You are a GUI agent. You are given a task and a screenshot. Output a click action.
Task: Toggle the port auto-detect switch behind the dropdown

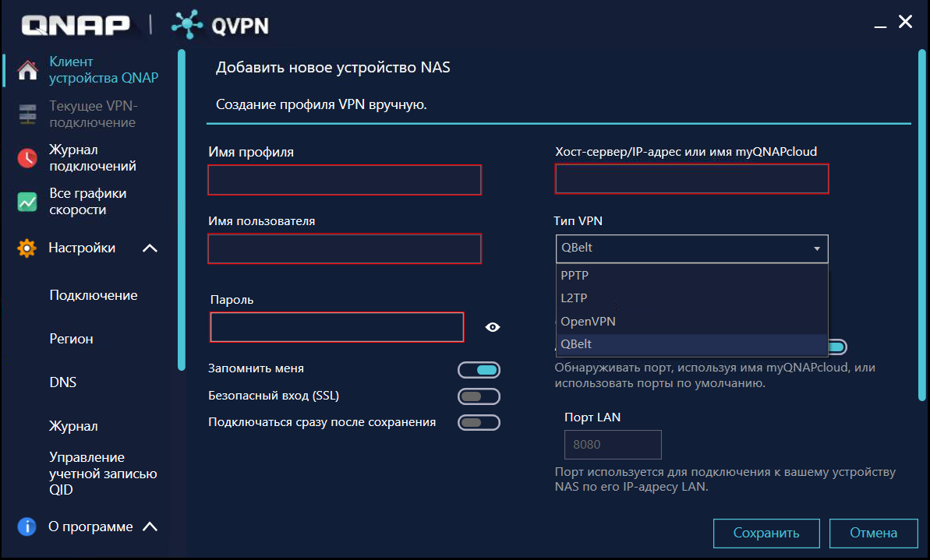point(837,347)
